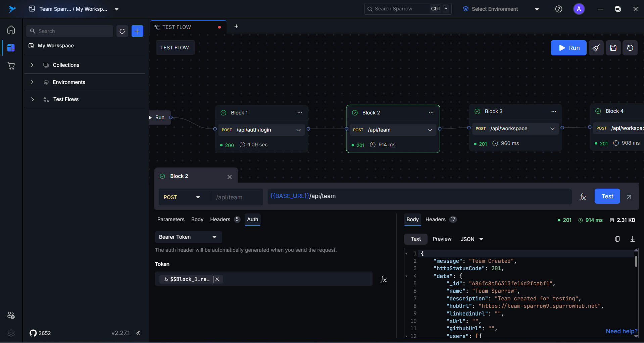
Task: Open the Home sidebar icon
Action: tap(11, 30)
